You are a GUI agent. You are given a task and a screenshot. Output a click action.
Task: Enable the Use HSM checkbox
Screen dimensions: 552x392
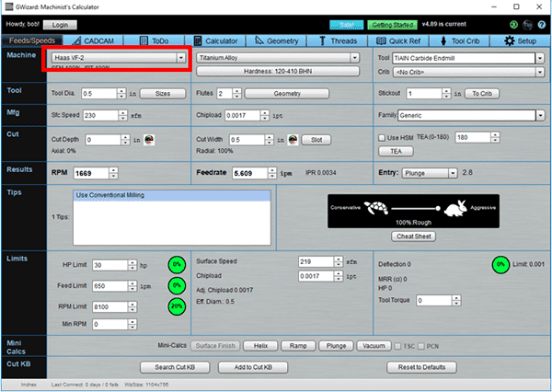(x=382, y=138)
